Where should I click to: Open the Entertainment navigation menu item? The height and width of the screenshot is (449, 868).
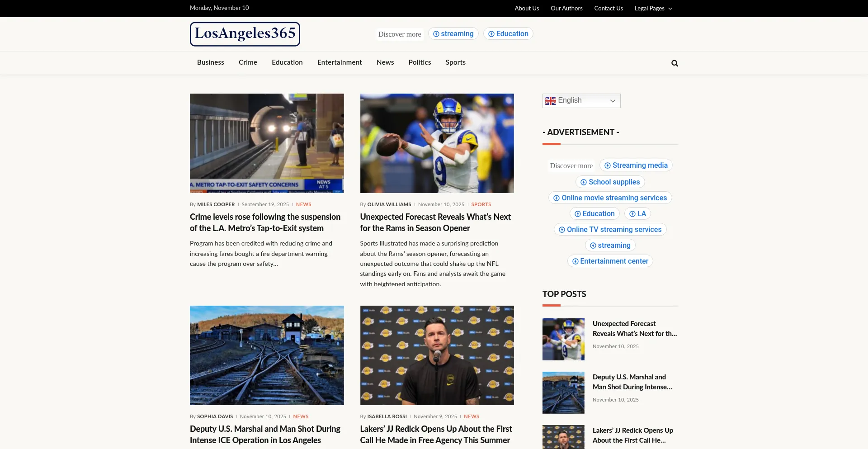(x=339, y=62)
